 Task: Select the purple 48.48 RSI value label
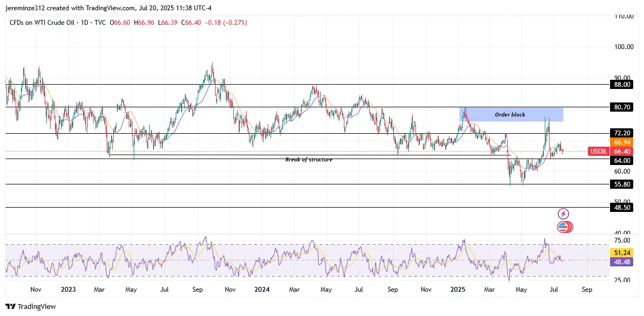click(621, 262)
